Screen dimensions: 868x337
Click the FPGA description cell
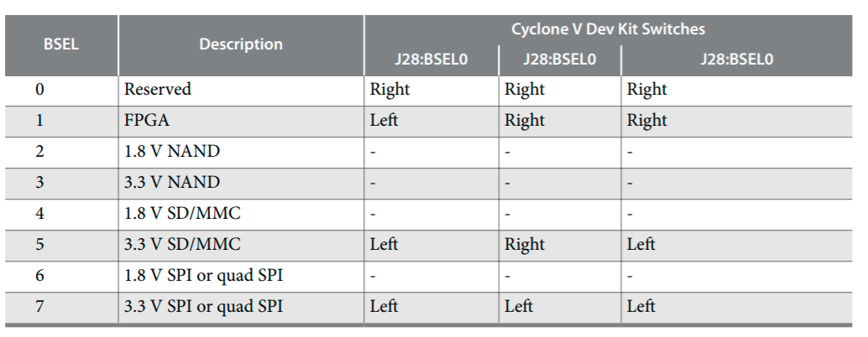(x=147, y=121)
